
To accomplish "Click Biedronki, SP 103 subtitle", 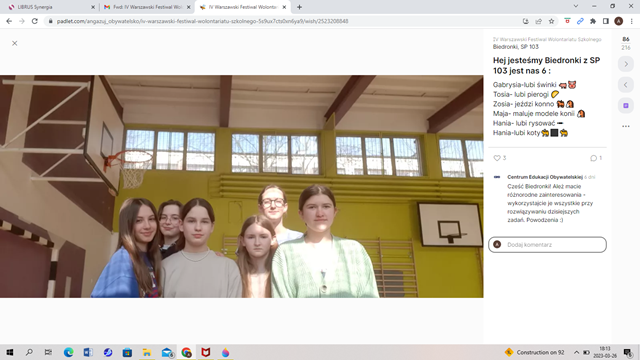I will tap(516, 47).
